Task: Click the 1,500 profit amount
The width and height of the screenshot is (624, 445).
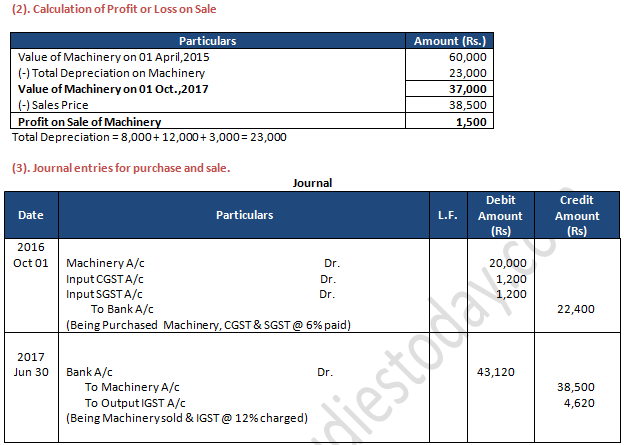Action: coord(471,121)
